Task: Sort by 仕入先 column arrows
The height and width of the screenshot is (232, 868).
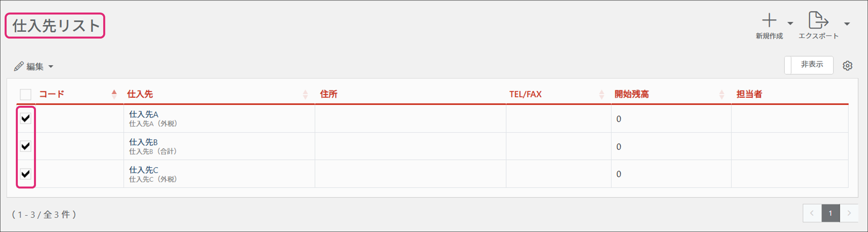Action: tap(305, 94)
